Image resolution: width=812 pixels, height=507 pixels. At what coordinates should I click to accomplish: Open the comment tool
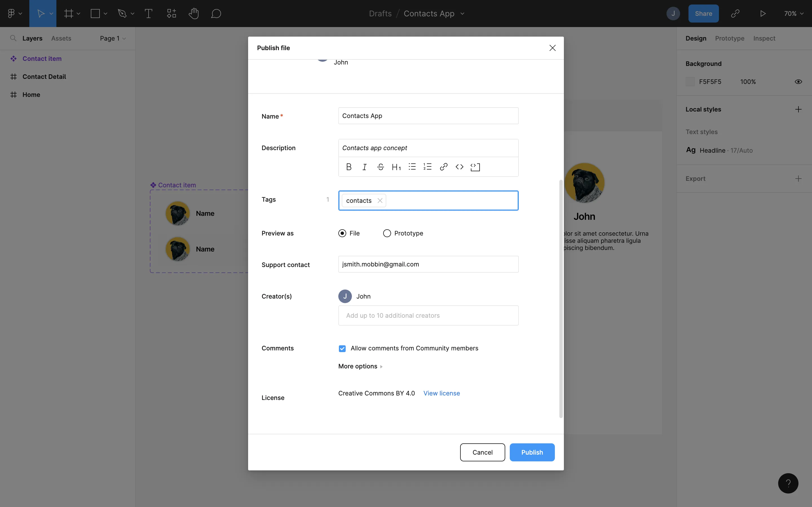(x=216, y=14)
